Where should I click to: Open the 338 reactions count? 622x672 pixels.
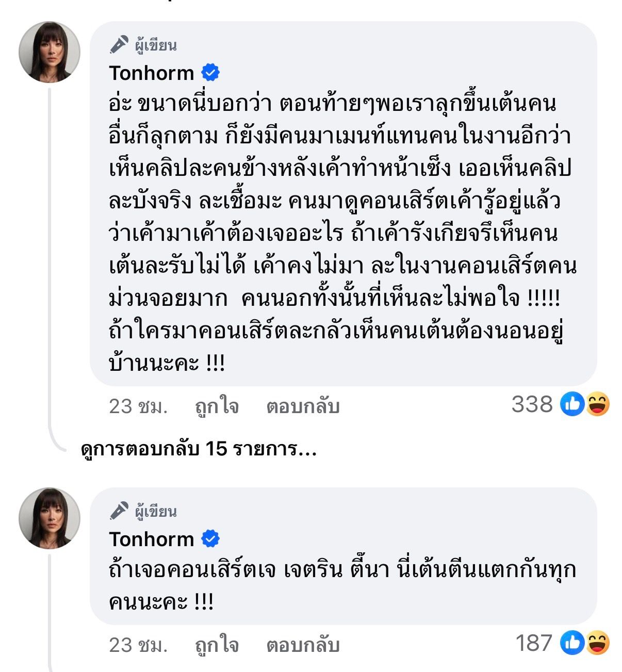[532, 404]
